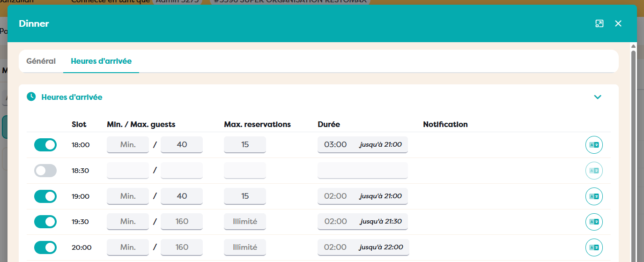Click Min. guests field for 18:00 slot

[x=128, y=145]
